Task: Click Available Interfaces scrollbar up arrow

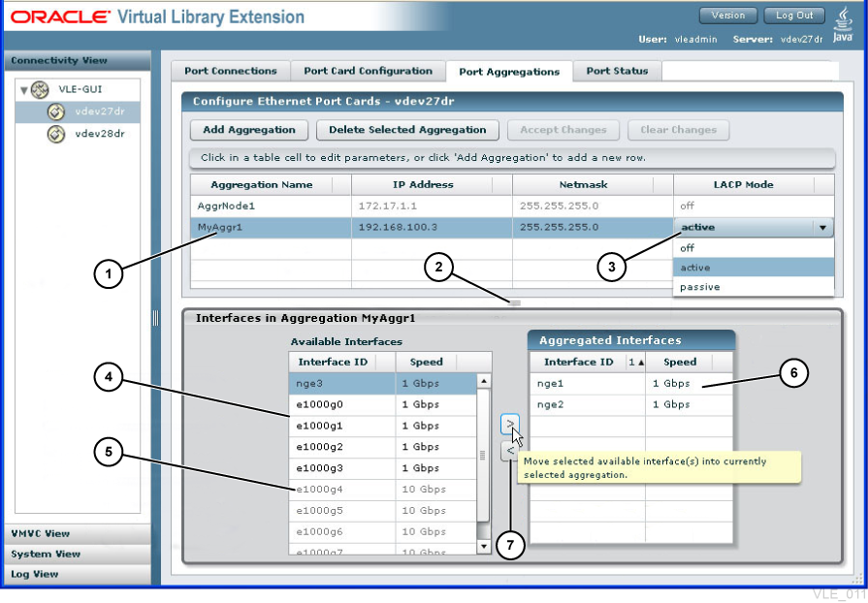Action: (483, 381)
